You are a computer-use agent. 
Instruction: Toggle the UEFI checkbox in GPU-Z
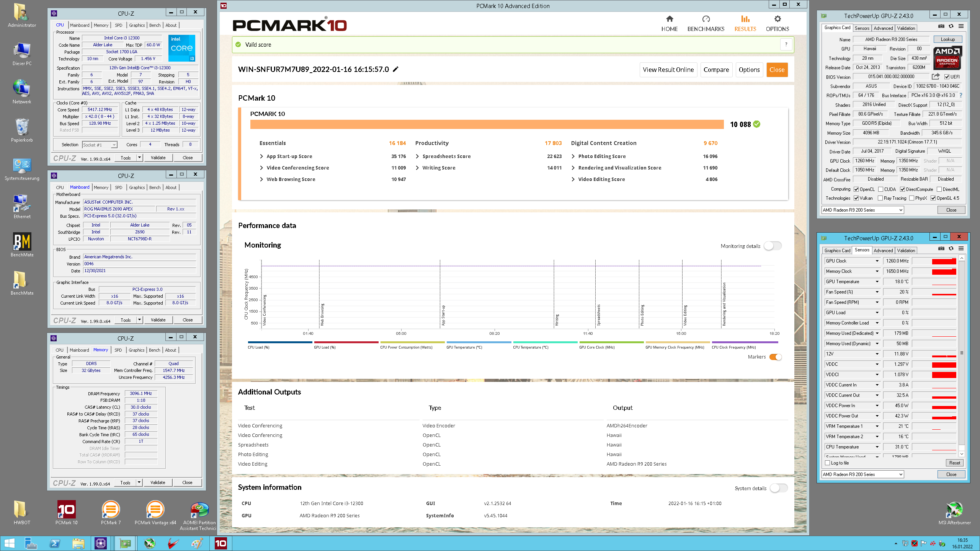pos(947,77)
